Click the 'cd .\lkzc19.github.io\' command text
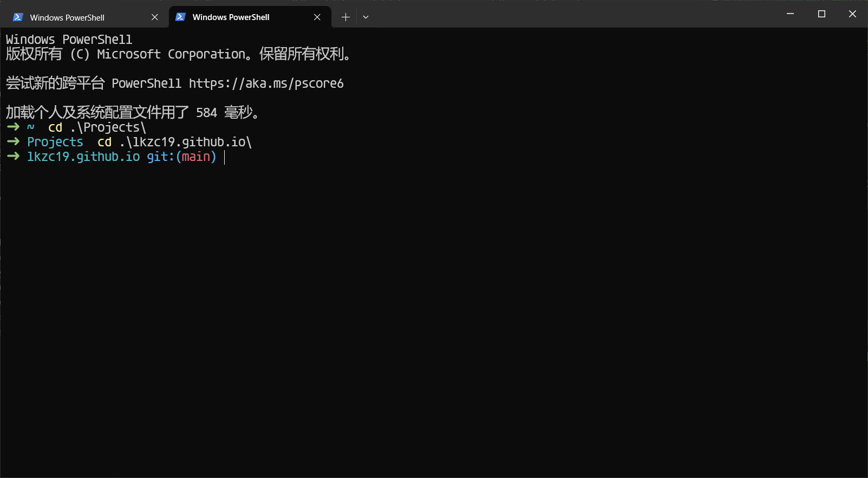 click(175, 142)
